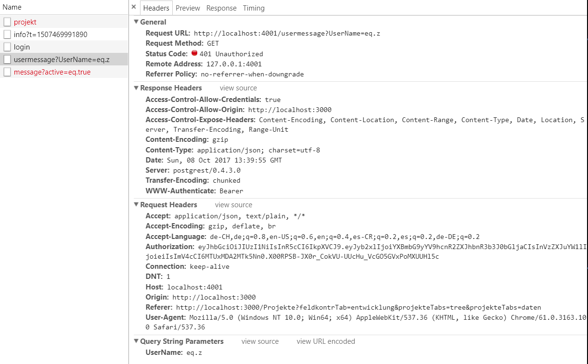Screen dimensions: 588x364
Task: Check the box next to message?active=eq.true
Action: [7, 72]
